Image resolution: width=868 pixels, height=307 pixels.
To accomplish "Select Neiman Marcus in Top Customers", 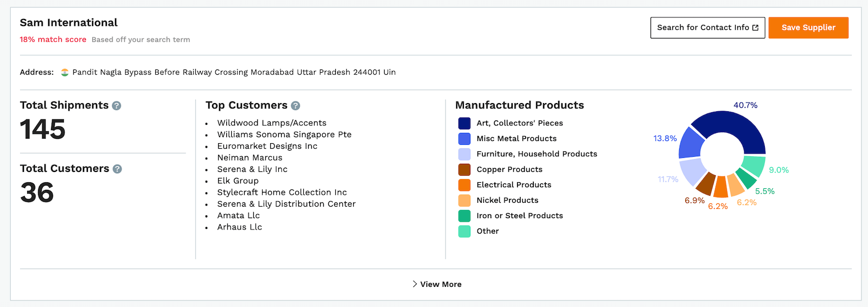I will pos(250,158).
